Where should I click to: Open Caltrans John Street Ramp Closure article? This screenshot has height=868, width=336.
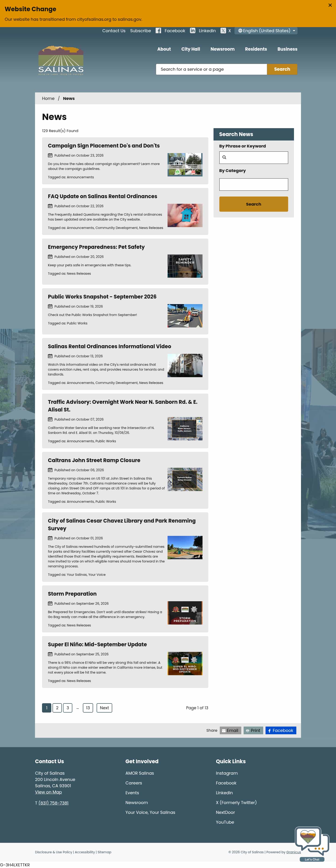tap(94, 461)
